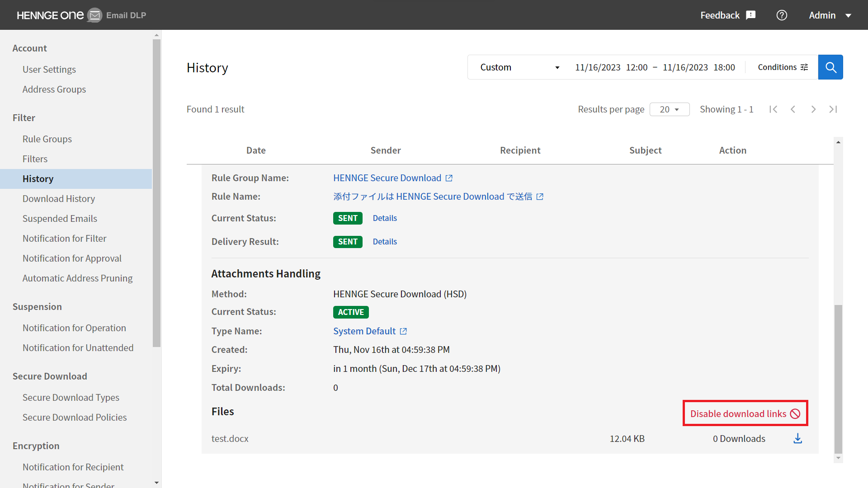Screen dimensions: 868x488
Task: Click the search magnifier button
Action: point(830,67)
